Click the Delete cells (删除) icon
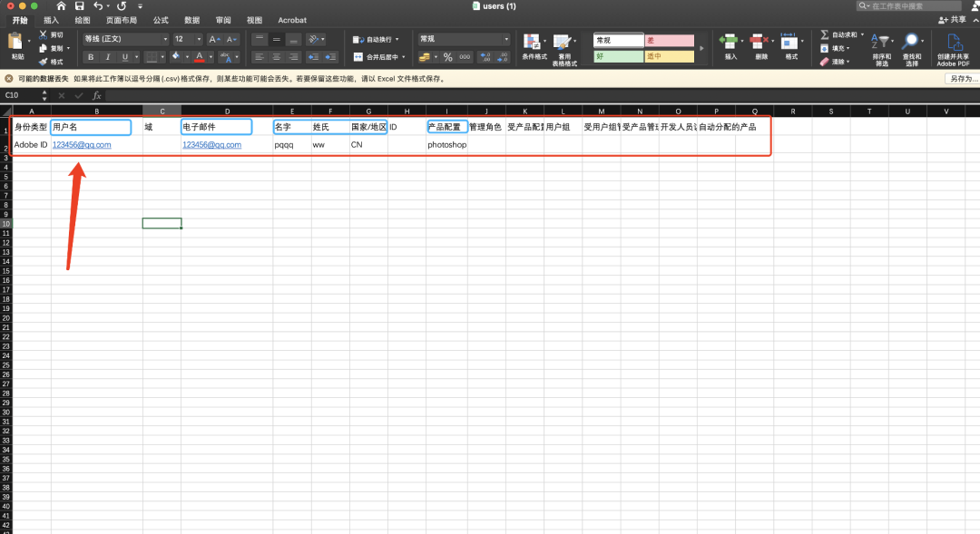Screen dimensions: 980x534 click(759, 43)
